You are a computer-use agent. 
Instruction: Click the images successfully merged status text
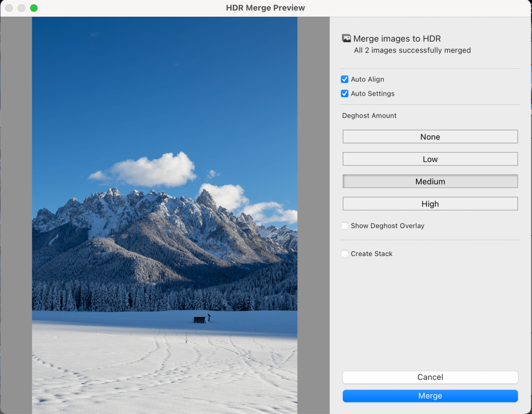412,50
